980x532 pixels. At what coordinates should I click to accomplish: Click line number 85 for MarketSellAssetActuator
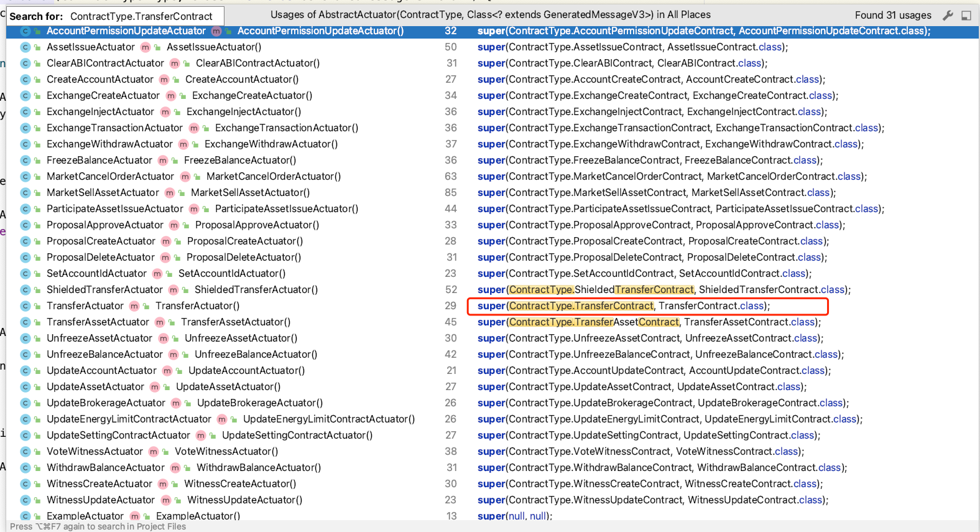451,192
